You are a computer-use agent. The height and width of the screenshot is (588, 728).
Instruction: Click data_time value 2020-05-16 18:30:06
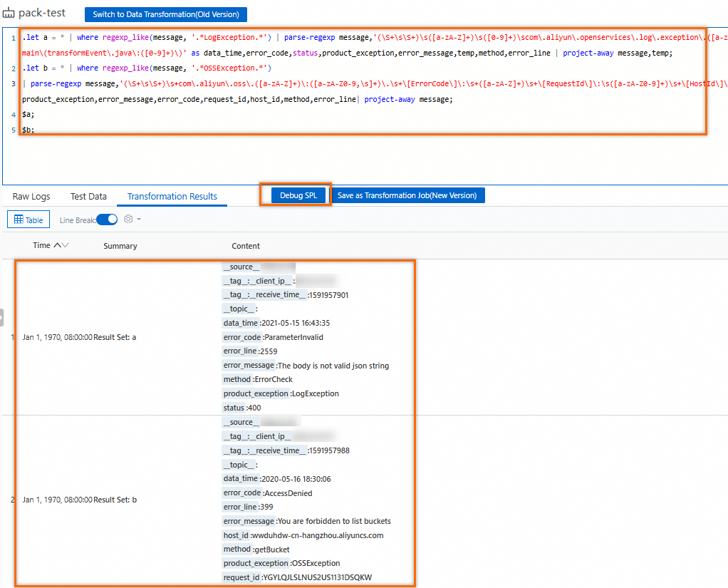(296, 479)
